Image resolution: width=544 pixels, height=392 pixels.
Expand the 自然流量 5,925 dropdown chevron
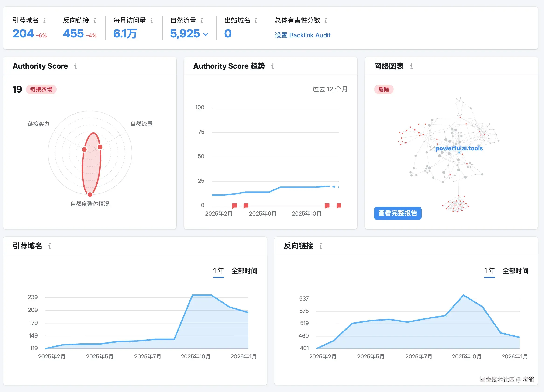click(206, 34)
